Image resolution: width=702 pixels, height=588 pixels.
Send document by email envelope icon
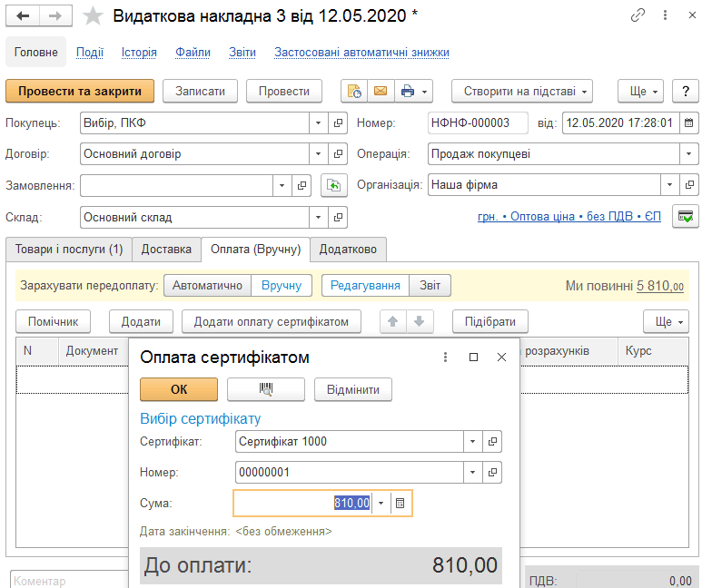coord(381,92)
